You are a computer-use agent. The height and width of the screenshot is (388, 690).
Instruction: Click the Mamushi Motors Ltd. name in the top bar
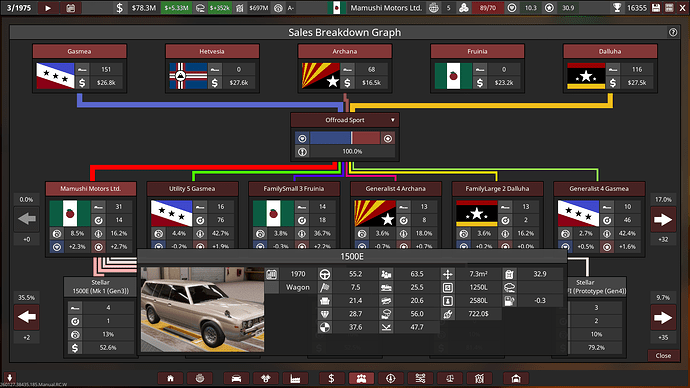386,8
